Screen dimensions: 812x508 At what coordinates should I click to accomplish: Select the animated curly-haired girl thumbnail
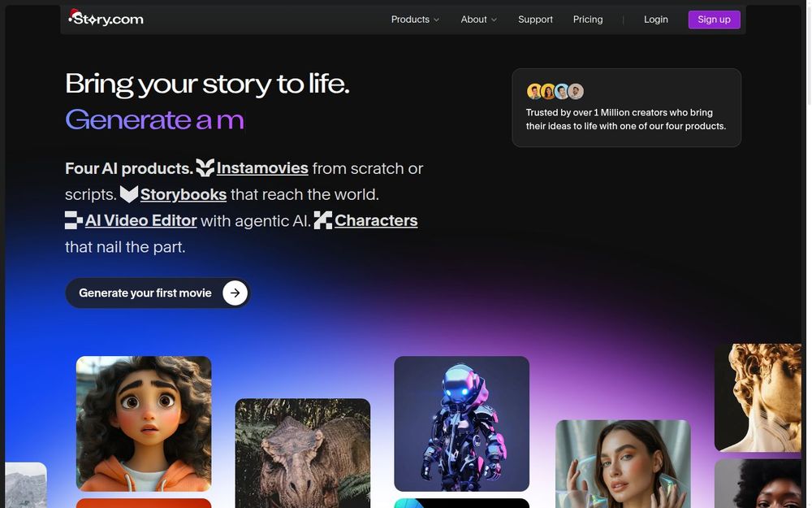[144, 423]
